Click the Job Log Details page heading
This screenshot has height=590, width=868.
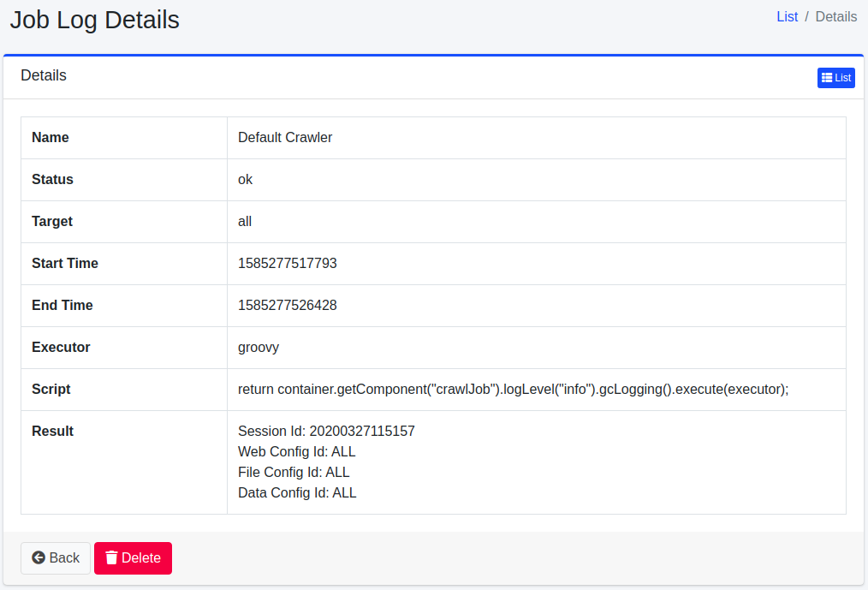[x=95, y=20]
